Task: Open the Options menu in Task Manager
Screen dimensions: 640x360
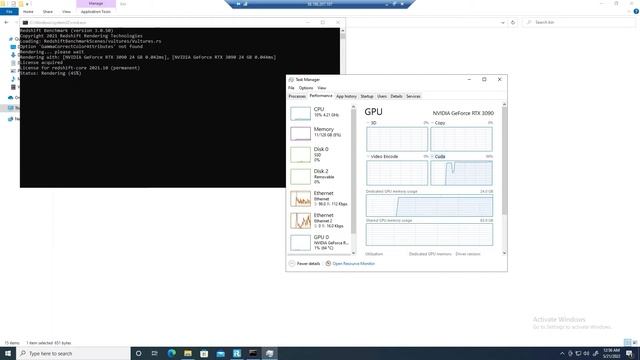Action: pos(306,88)
